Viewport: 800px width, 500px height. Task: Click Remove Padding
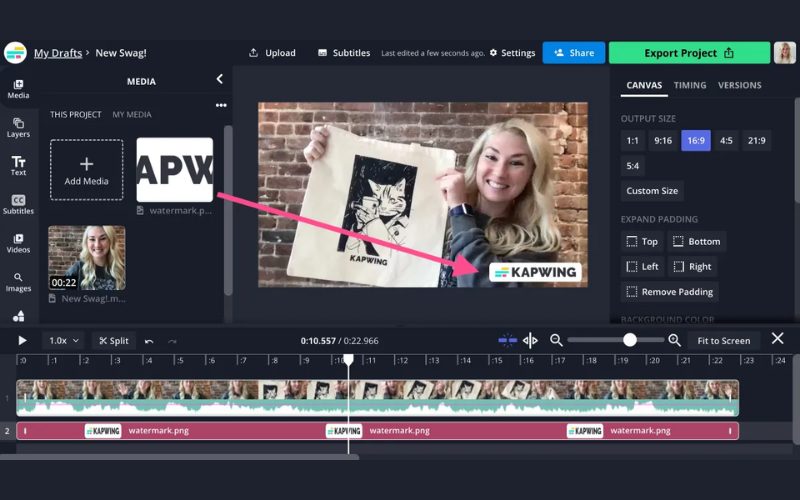(x=669, y=292)
